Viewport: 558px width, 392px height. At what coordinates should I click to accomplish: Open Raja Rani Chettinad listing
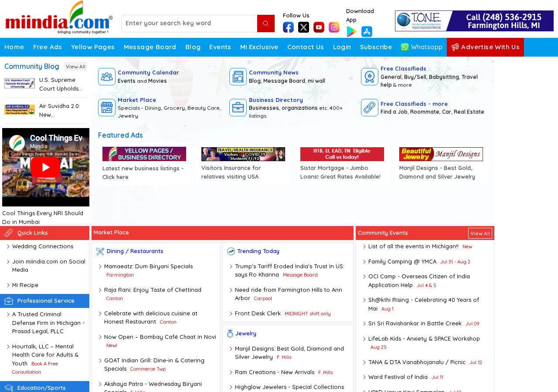pos(153,290)
